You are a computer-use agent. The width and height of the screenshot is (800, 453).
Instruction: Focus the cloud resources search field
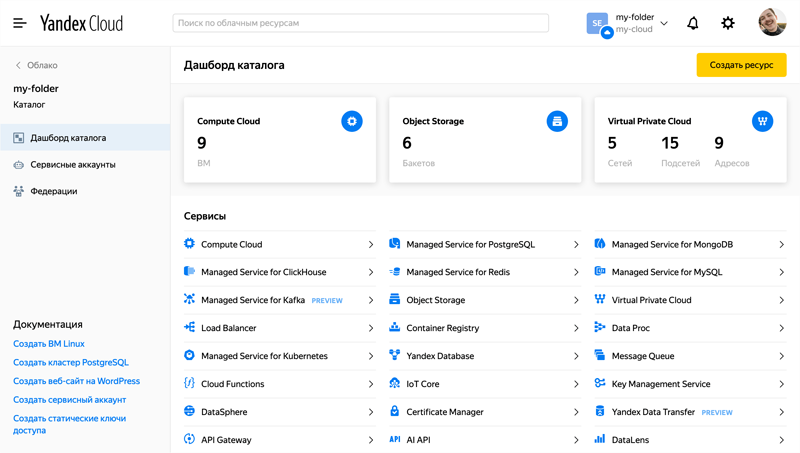pos(361,23)
